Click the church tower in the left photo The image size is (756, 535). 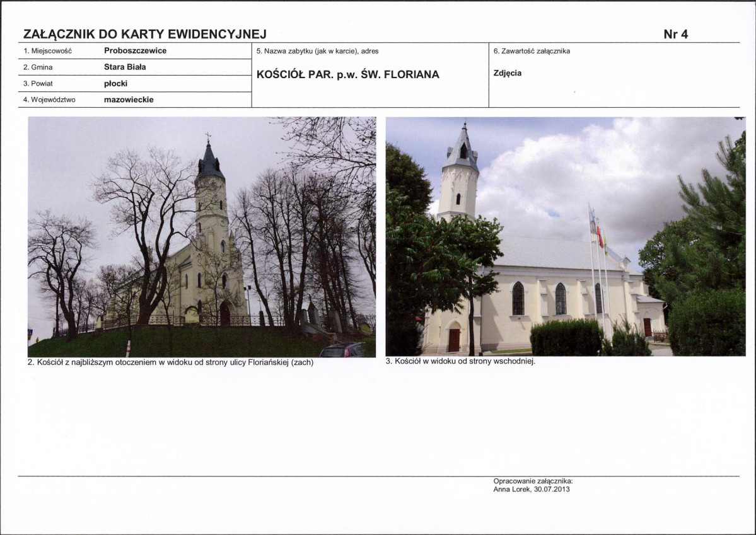click(x=211, y=202)
